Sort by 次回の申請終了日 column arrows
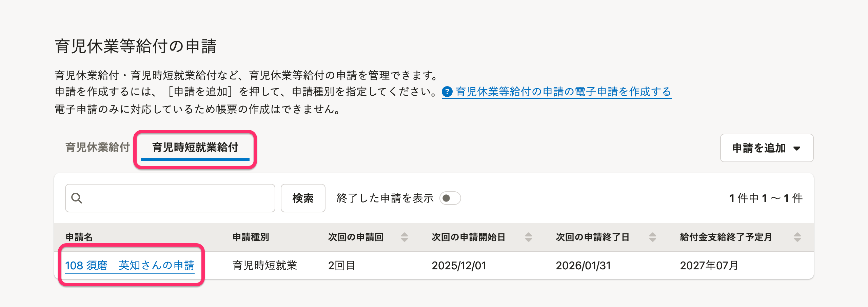Viewport: 868px width, 307px height. pyautogui.click(x=653, y=237)
